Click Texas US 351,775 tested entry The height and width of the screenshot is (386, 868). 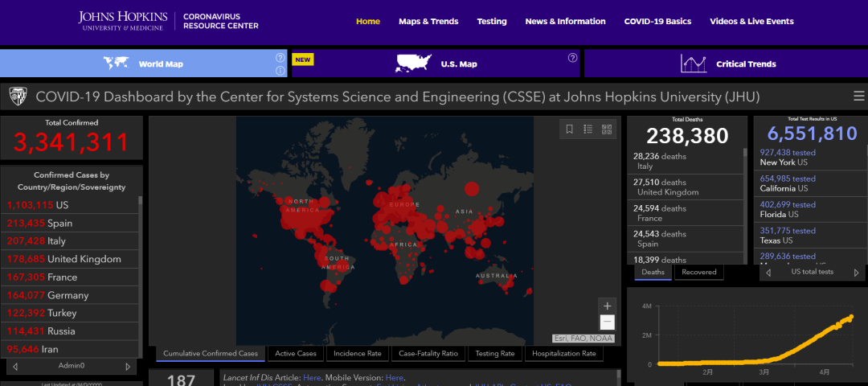(x=810, y=236)
